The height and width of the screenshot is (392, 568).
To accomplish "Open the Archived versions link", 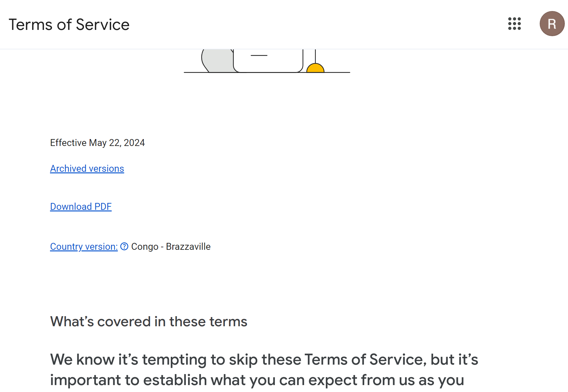I will click(87, 169).
